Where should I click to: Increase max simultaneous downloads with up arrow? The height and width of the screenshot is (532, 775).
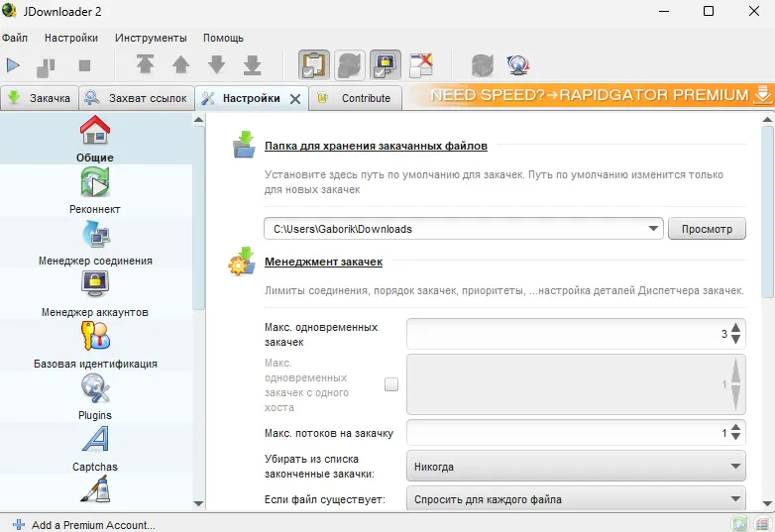[735, 328]
